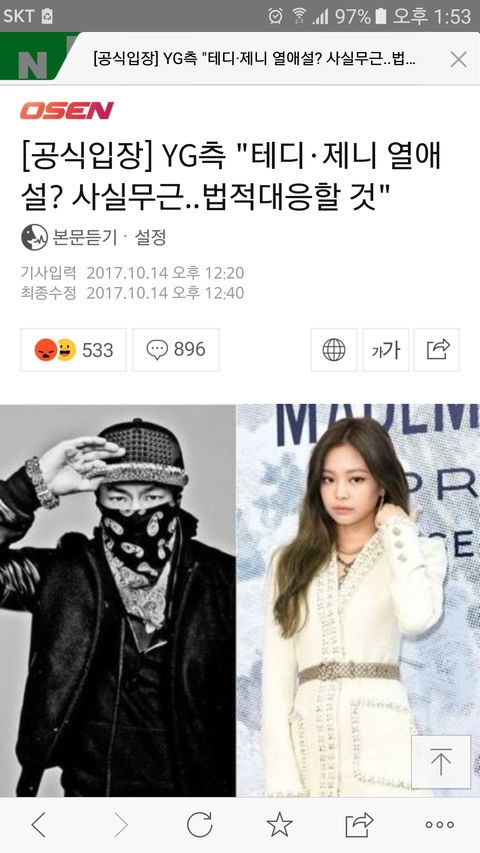The width and height of the screenshot is (480, 853).
Task: Tap the 본문듣기 audio listen icon
Action: tap(34, 237)
